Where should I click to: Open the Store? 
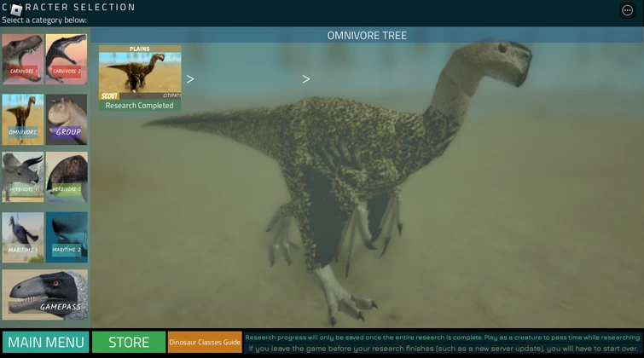click(129, 342)
